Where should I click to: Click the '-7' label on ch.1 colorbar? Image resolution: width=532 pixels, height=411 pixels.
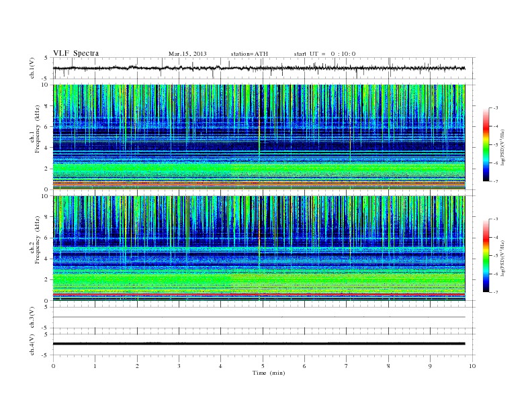coord(495,181)
